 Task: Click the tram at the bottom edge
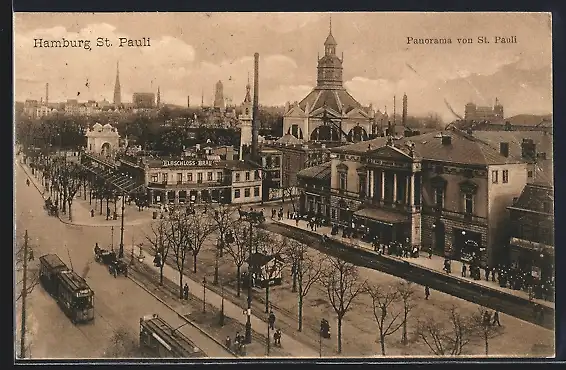tap(169, 337)
